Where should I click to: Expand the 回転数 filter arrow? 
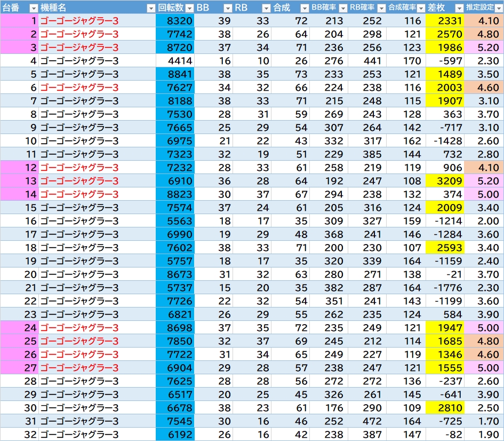click(189, 8)
